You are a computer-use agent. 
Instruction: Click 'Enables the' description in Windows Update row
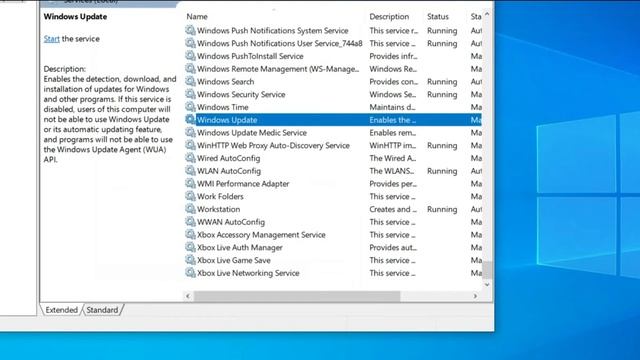[392, 120]
